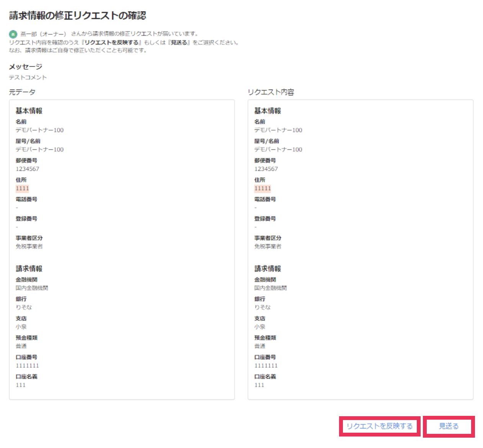Click 電話番号 label in 元データ
The image size is (483, 448).
[26, 199]
